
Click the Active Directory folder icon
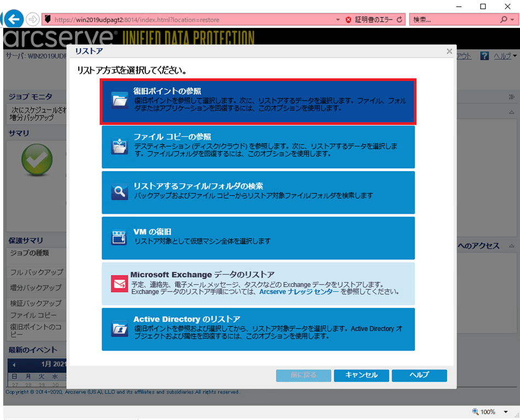tap(119, 329)
